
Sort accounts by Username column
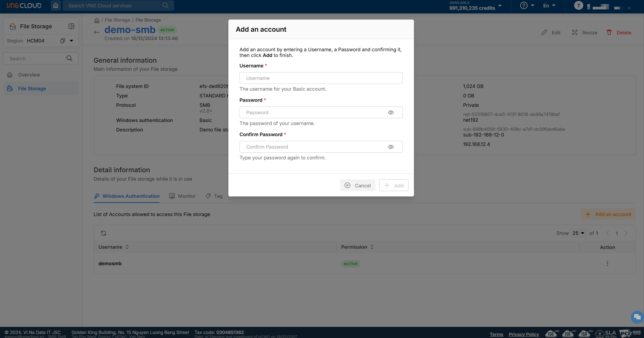pyautogui.click(x=127, y=247)
